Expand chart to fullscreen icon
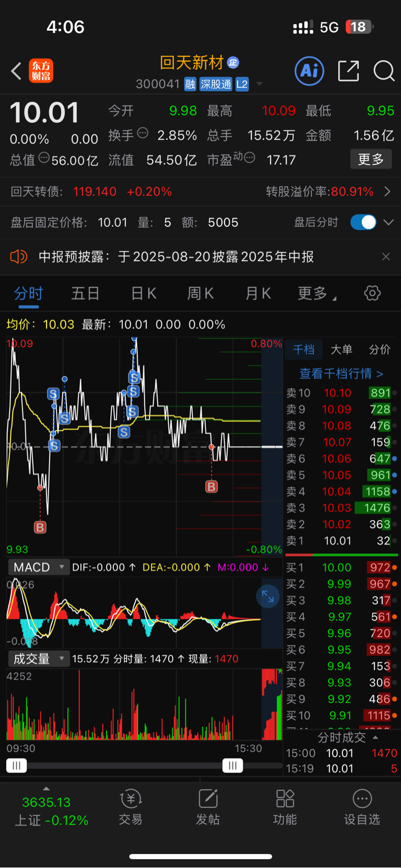Screen dimensions: 401x868 268,597
